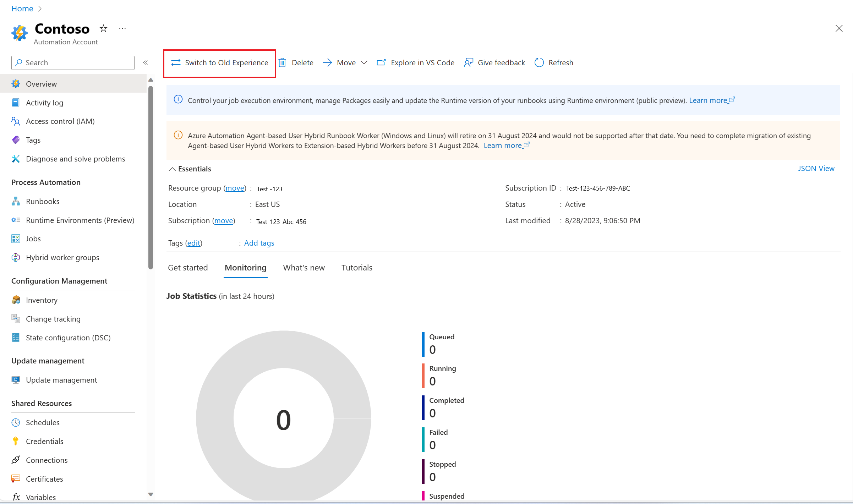Click the East US location value
Screen dimensions: 853x504
(267, 204)
